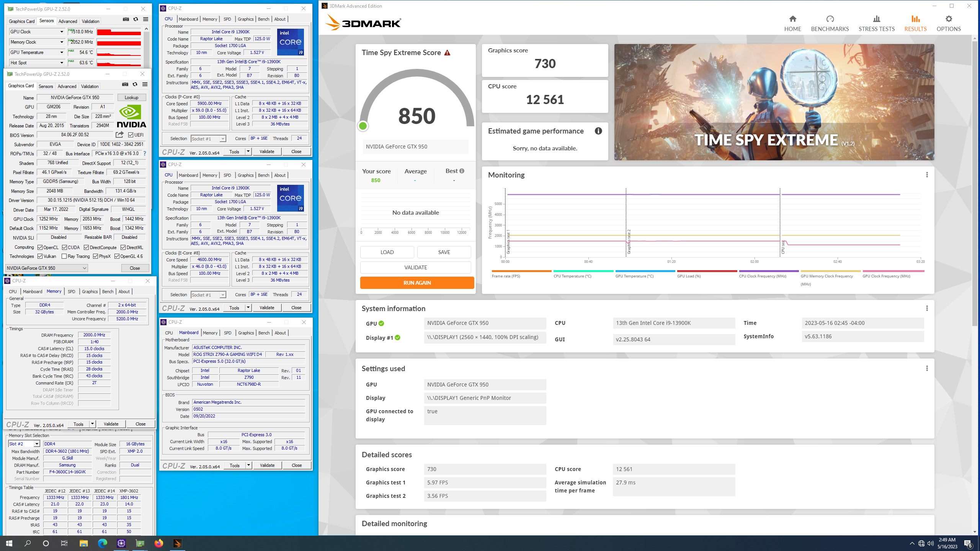Image resolution: width=980 pixels, height=551 pixels.
Task: Click the Time Spy Extreme banner image
Action: 774,102
